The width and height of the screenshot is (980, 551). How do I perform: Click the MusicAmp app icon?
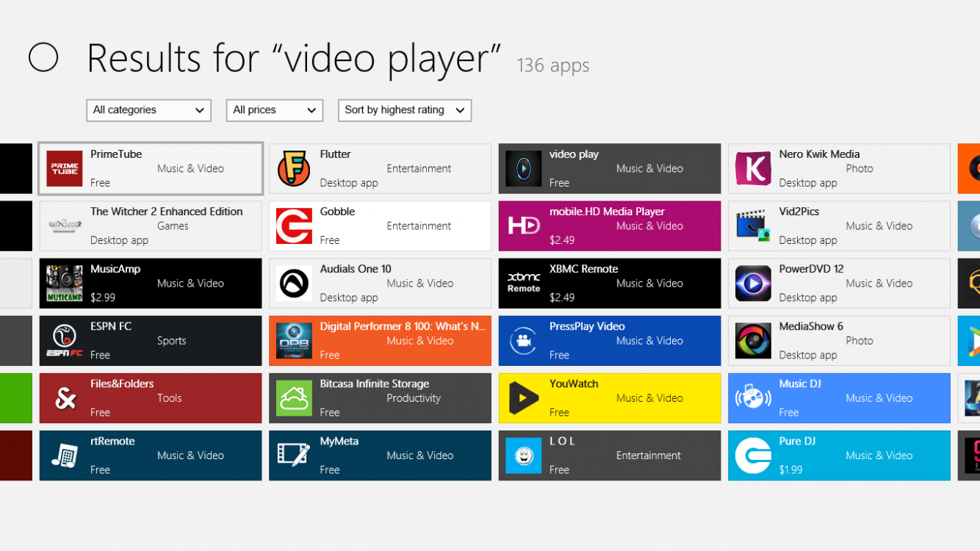pos(65,284)
